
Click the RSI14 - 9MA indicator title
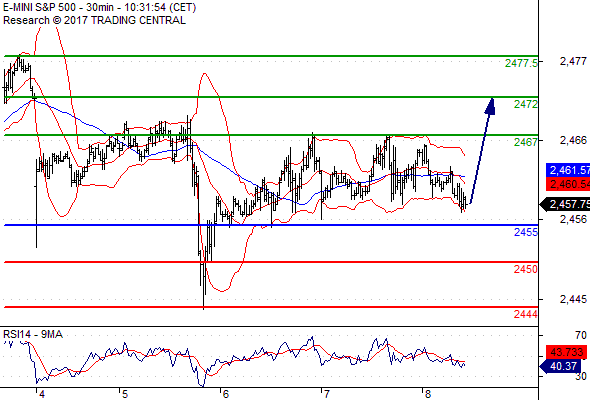point(33,334)
